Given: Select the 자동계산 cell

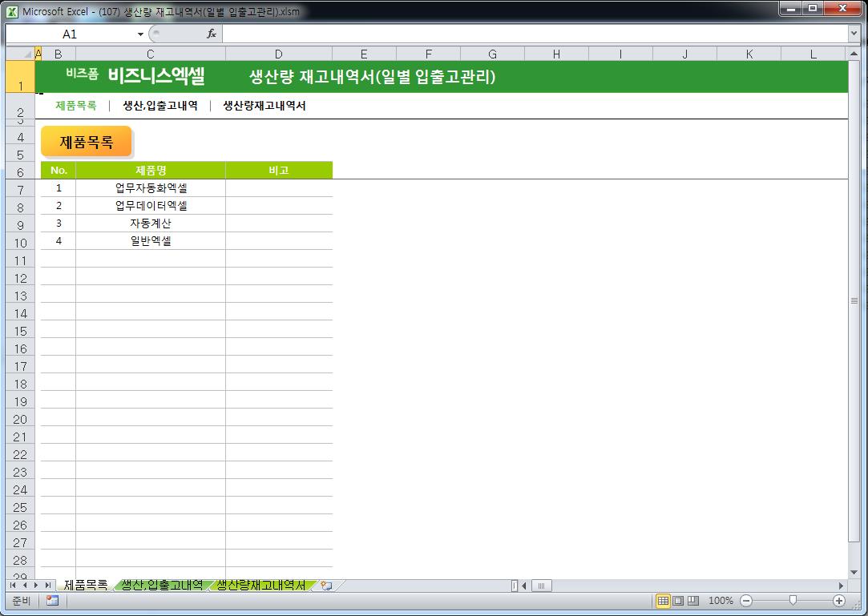Looking at the screenshot, I should point(151,223).
